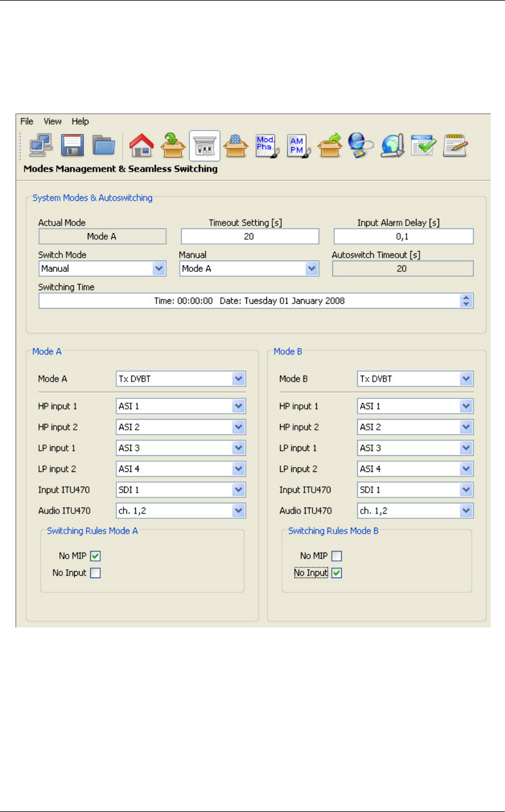The image size is (505, 812).
Task: Open Mode B Input ITU470 dropdown
Action: (415, 490)
